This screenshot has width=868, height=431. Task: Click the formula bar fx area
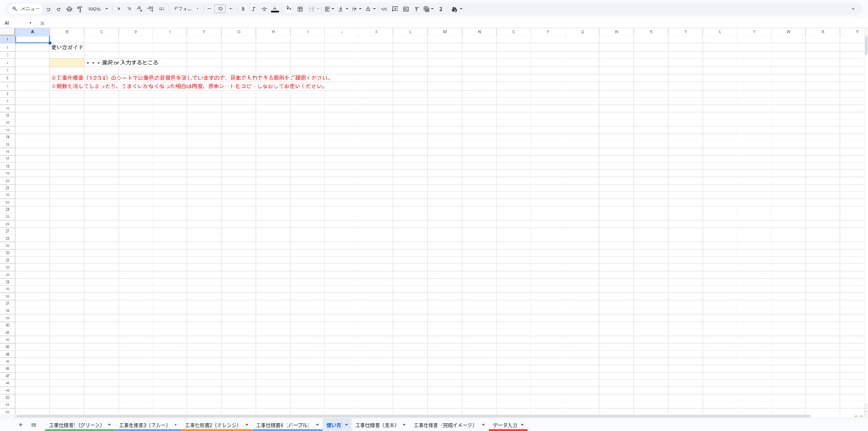click(x=42, y=23)
